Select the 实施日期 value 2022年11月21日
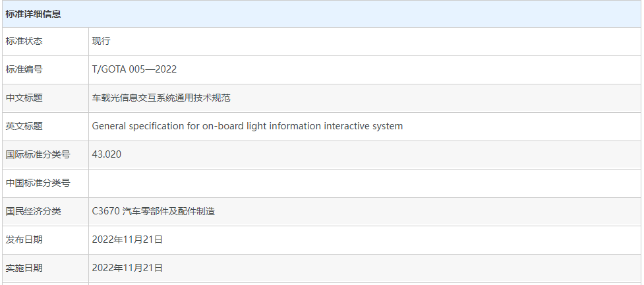Viewport: 644px width, 285px height. 127,268
